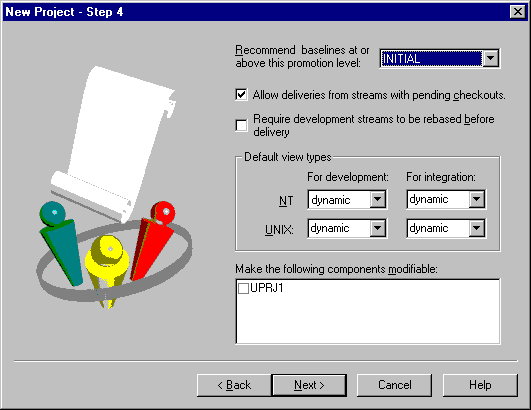Expand UNIX development view type dropdown
Screen dimensions: 531x410
click(x=378, y=228)
